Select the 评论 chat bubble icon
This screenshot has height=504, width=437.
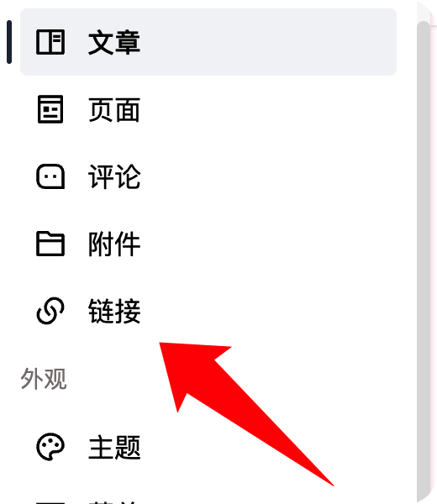click(x=50, y=176)
